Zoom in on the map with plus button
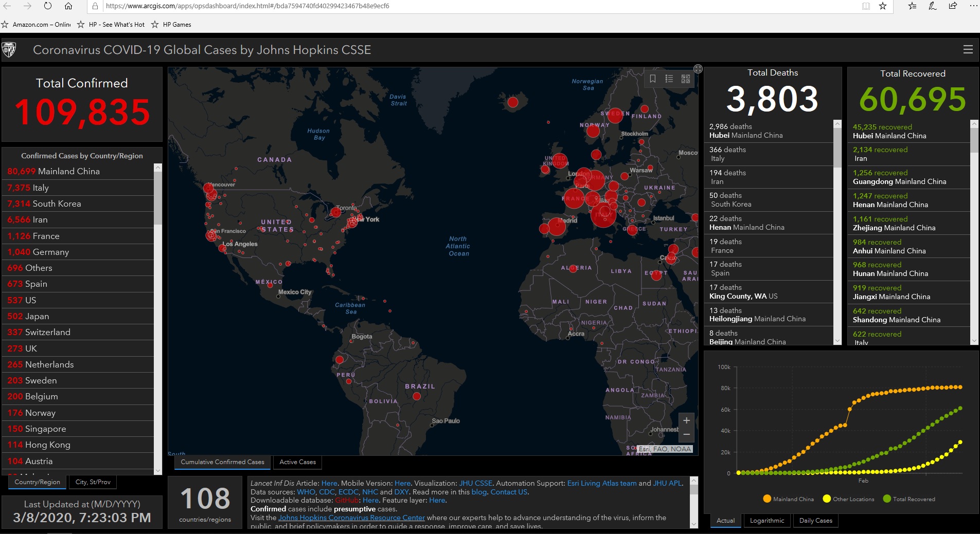The image size is (980, 534). [x=686, y=420]
